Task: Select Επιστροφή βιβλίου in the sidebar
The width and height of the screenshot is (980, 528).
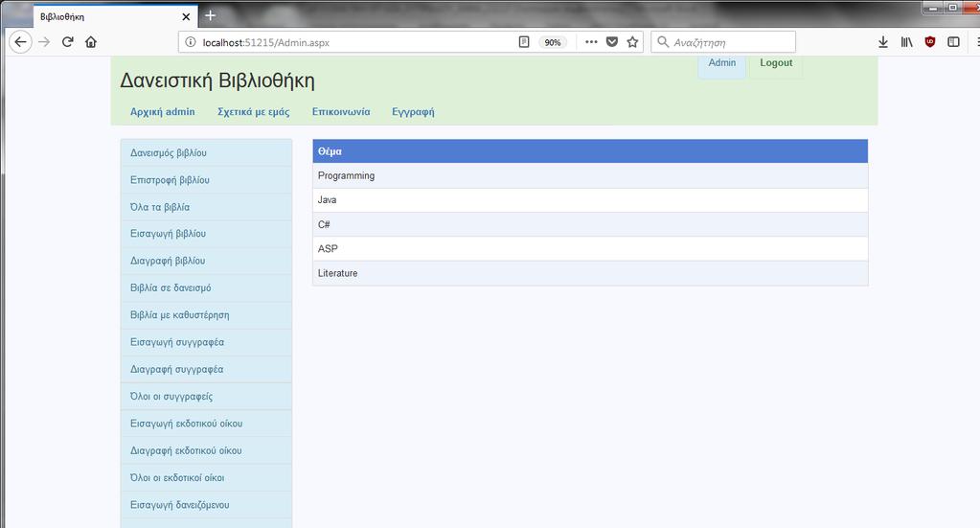Action: [206, 180]
